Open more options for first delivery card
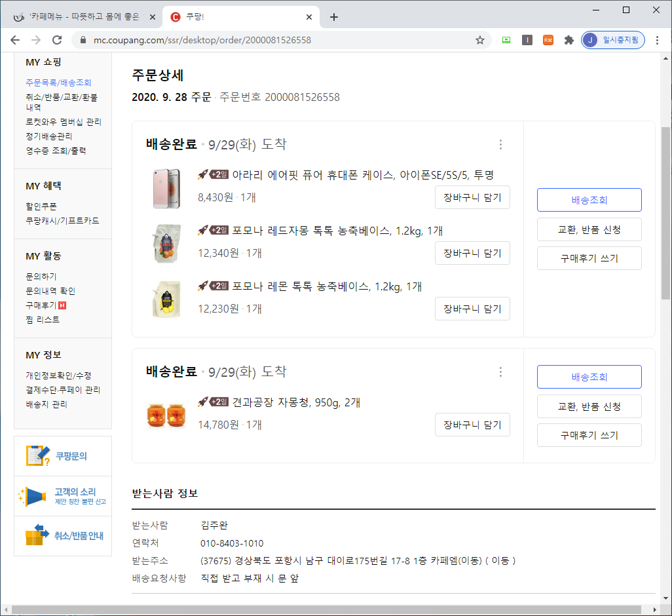Screen dimensions: 672x616 point(500,144)
